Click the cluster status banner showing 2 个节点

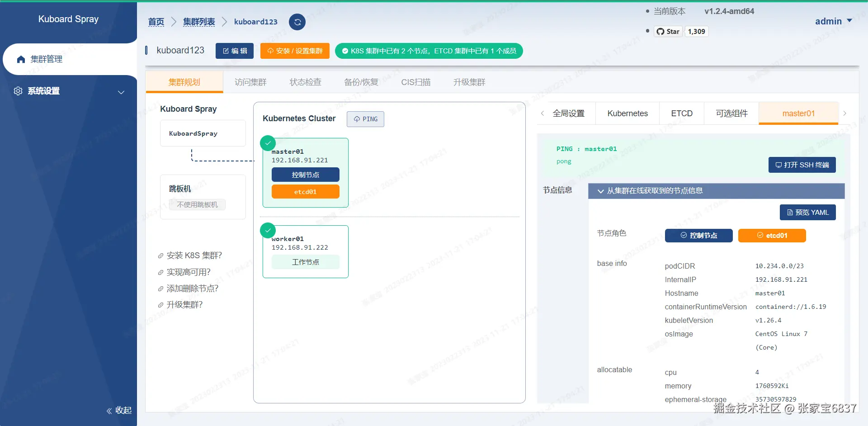[x=429, y=51]
